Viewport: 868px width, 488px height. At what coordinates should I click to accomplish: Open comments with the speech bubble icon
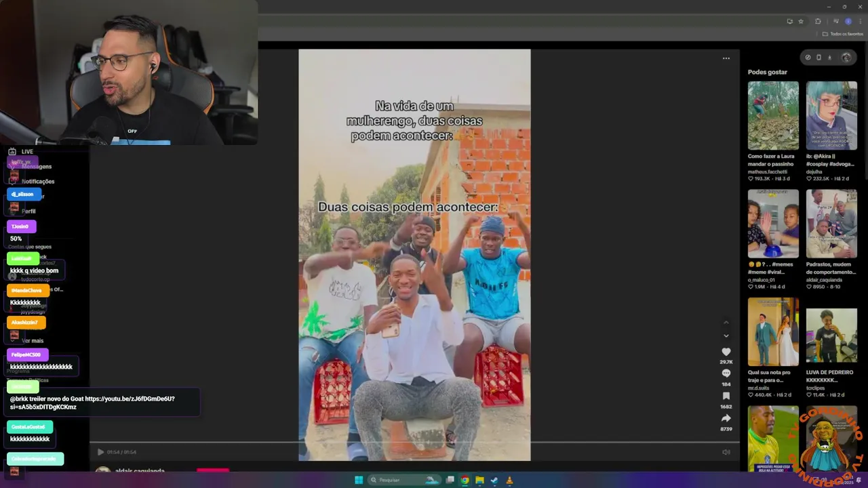[726, 373]
